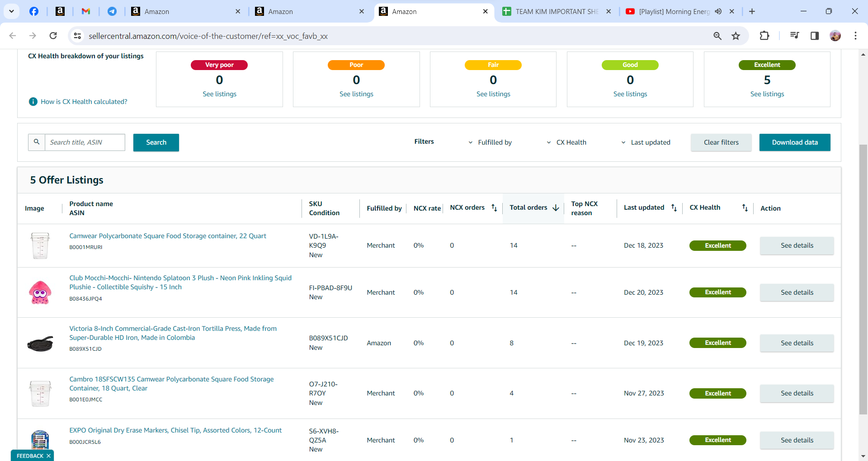The width and height of the screenshot is (868, 461).
Task: Open Cambro 18SFSCW135 container link
Action: [x=171, y=384]
